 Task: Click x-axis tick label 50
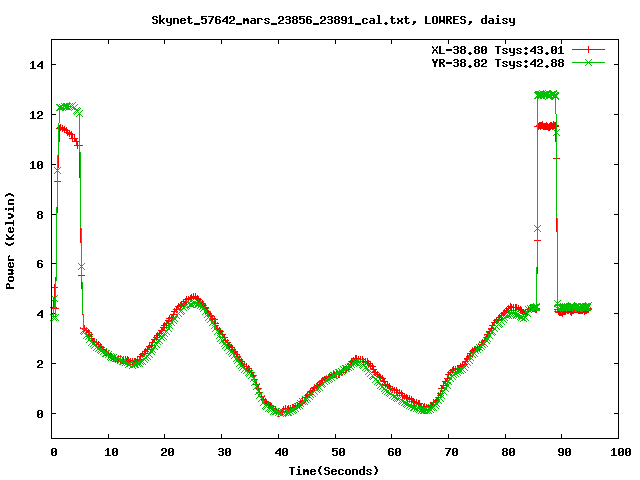click(338, 452)
